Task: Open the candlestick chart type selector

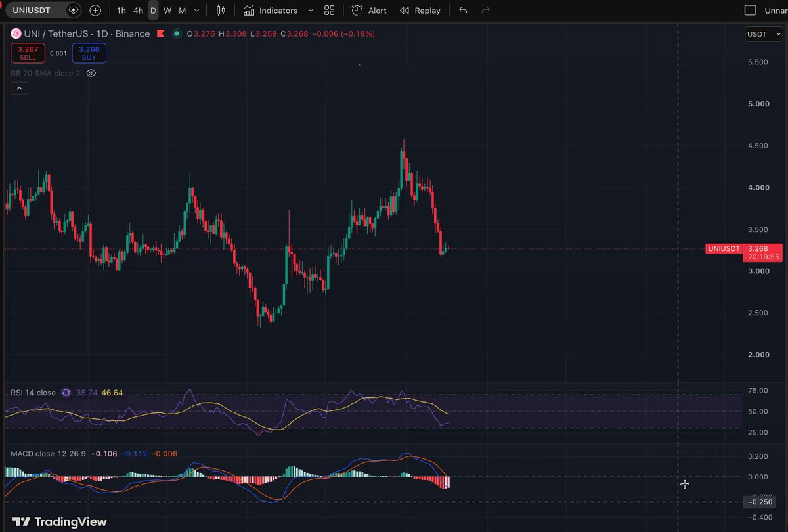Action: click(x=221, y=11)
